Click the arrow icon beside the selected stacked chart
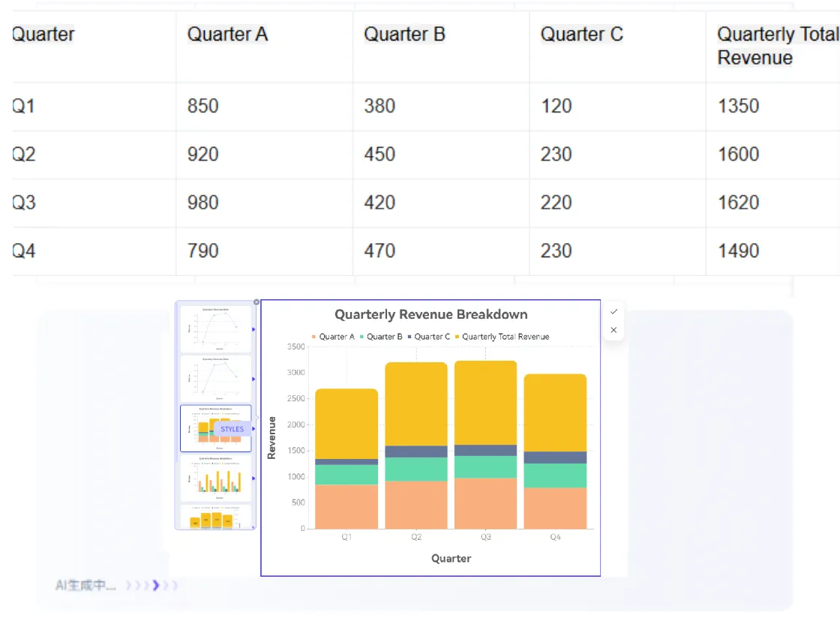Image resolution: width=840 pixels, height=630 pixels. pos(253,429)
